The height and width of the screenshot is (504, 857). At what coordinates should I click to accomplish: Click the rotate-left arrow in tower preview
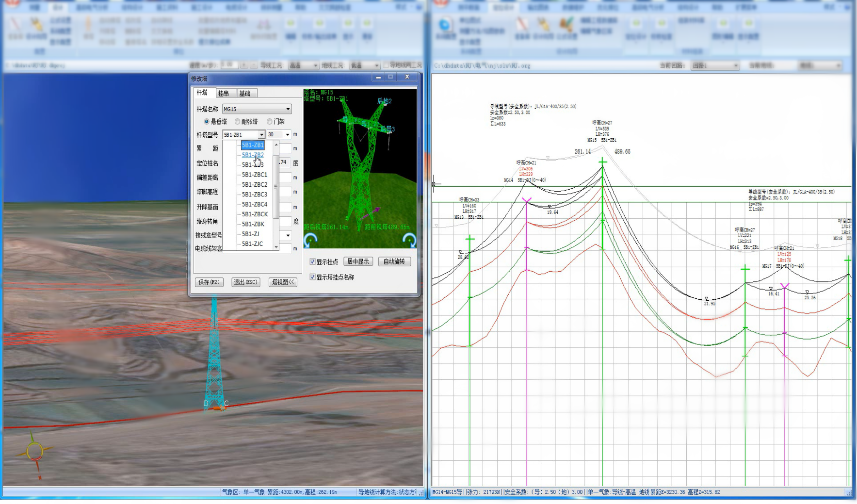pos(310,240)
